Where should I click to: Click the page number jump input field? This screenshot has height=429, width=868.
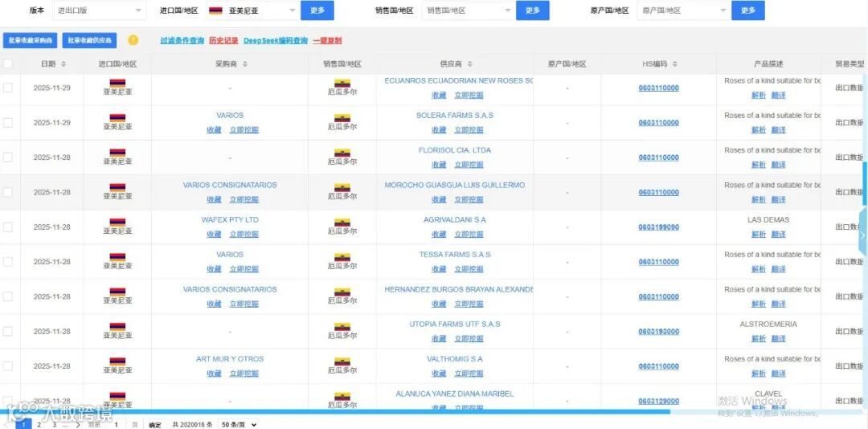117,424
